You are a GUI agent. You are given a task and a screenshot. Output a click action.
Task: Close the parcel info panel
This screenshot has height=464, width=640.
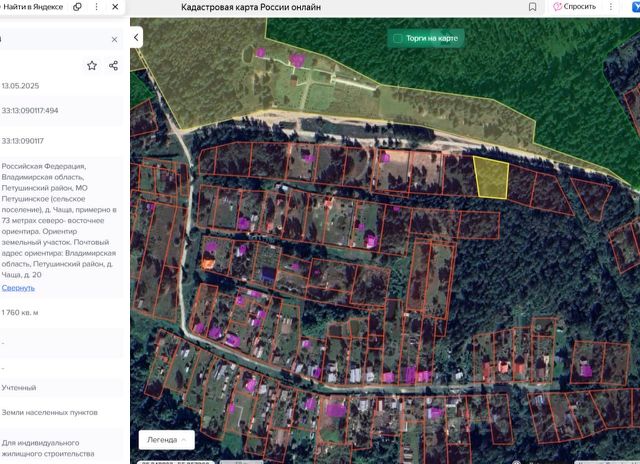coord(114,40)
